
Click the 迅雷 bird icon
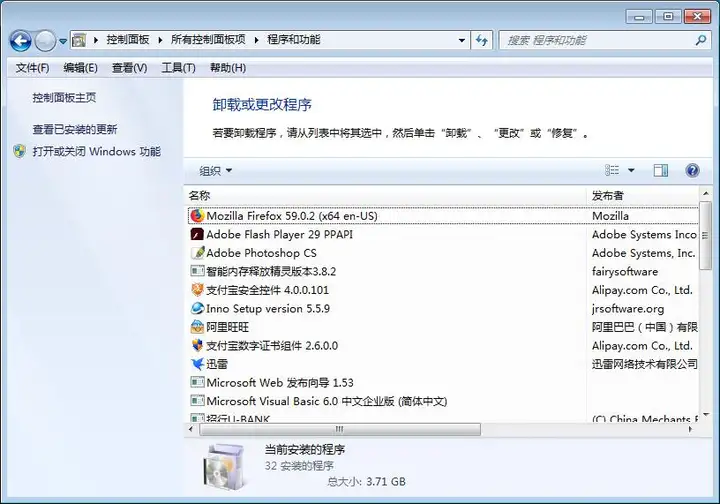pos(197,364)
